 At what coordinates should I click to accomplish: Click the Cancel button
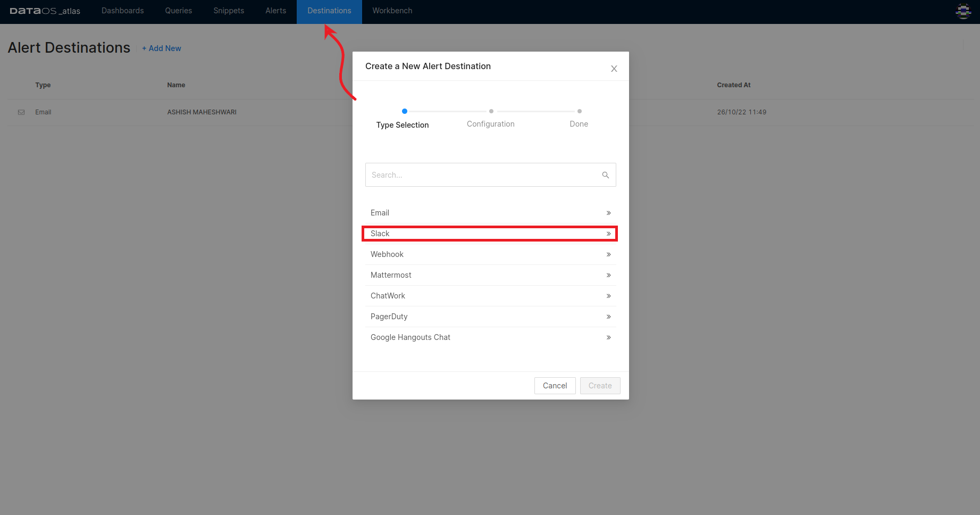point(555,386)
